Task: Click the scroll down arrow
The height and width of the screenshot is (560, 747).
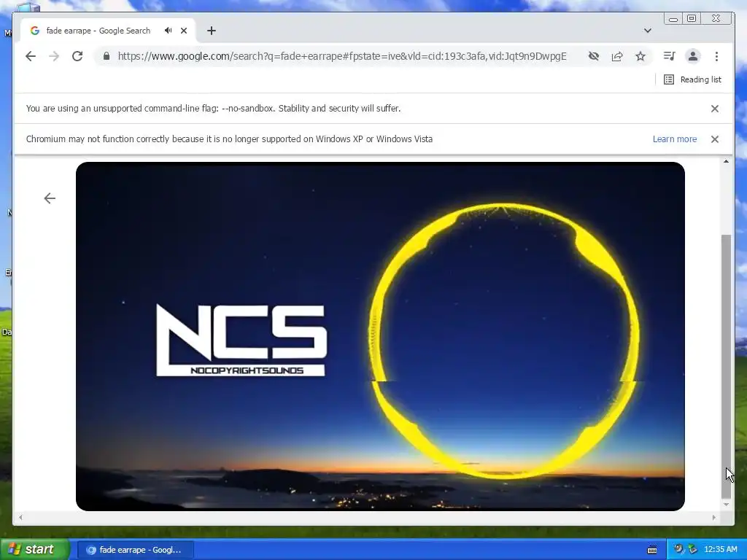Action: click(726, 505)
